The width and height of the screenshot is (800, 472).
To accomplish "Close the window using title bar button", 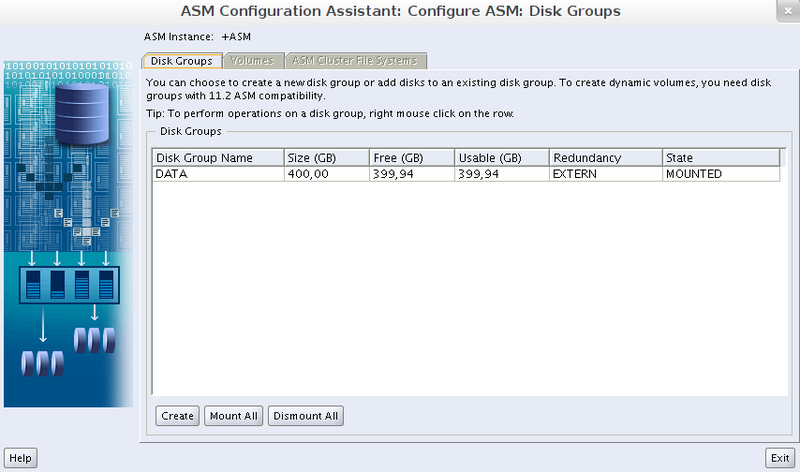I will (x=787, y=9).
